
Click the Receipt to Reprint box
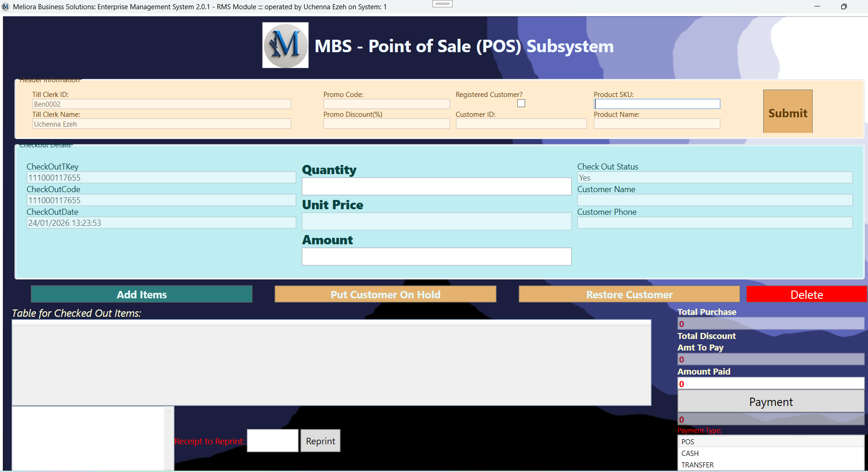tap(272, 440)
